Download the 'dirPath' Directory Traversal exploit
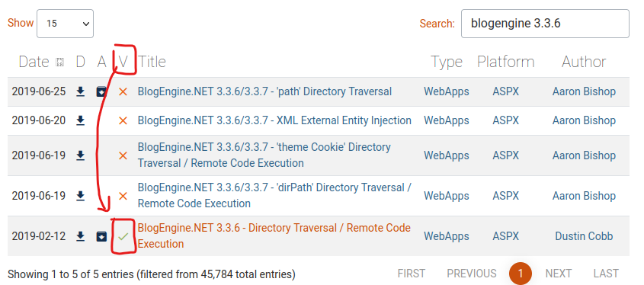The image size is (644, 285). pos(81,196)
